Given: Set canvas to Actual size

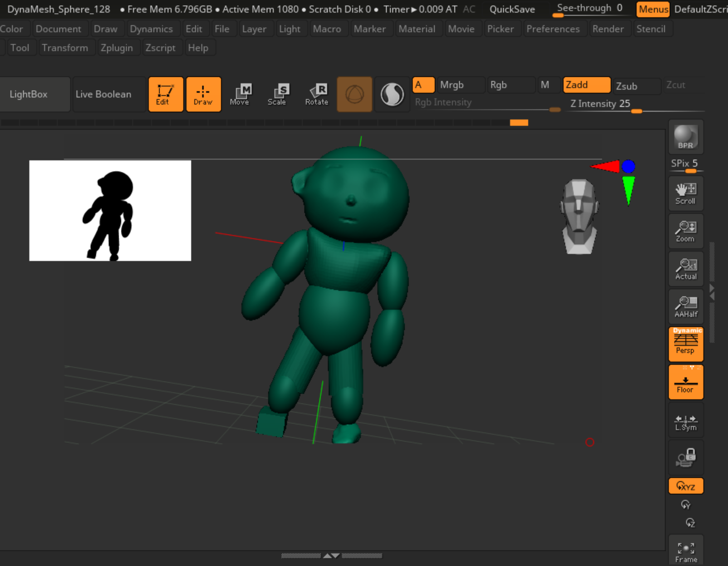Looking at the screenshot, I should 686,269.
